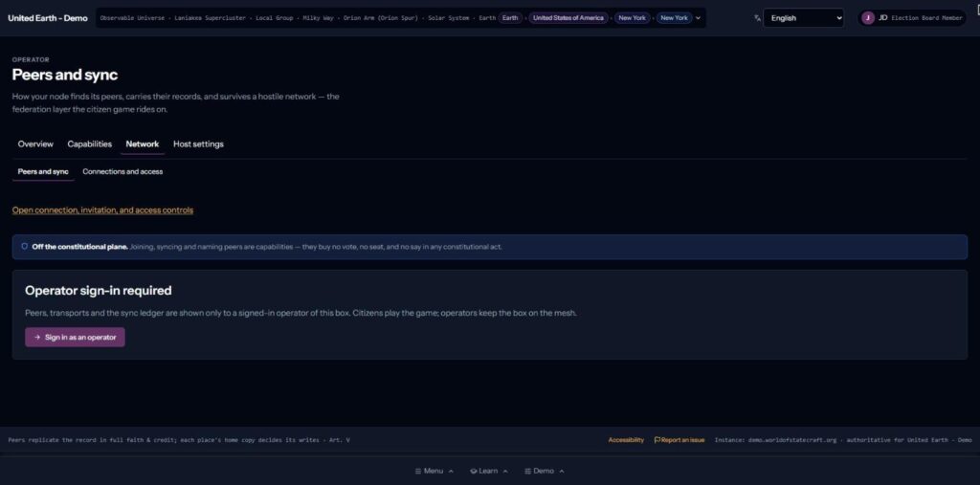The height and width of the screenshot is (485, 980).
Task: Click the OPERATOR label above the title
Action: click(31, 60)
